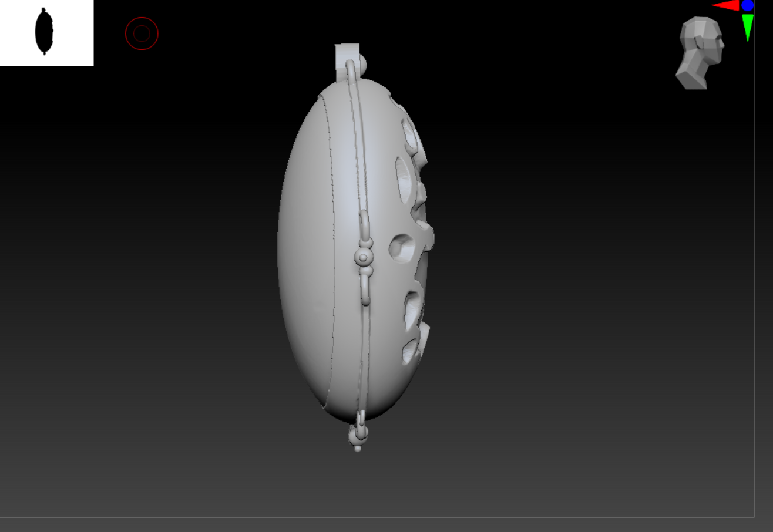Screen dimensions: 773x532
Task: Click the red brush cursor circle
Action: [x=142, y=33]
